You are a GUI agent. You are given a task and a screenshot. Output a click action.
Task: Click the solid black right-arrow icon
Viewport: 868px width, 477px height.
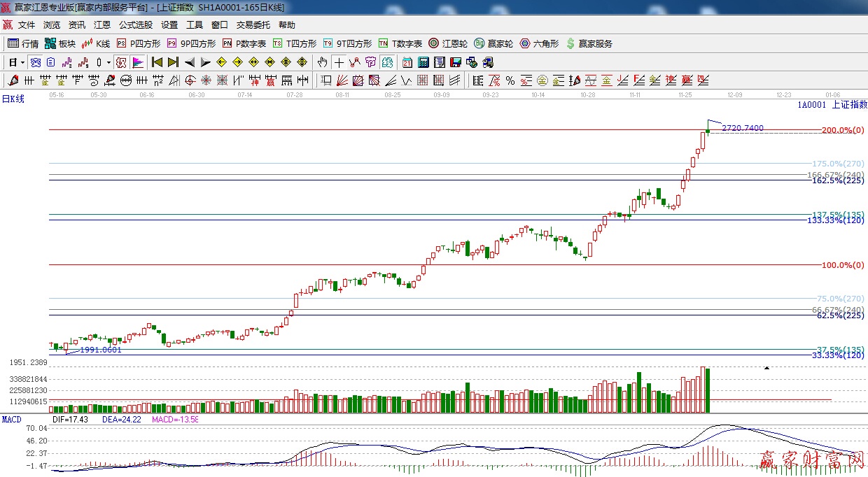click(205, 62)
